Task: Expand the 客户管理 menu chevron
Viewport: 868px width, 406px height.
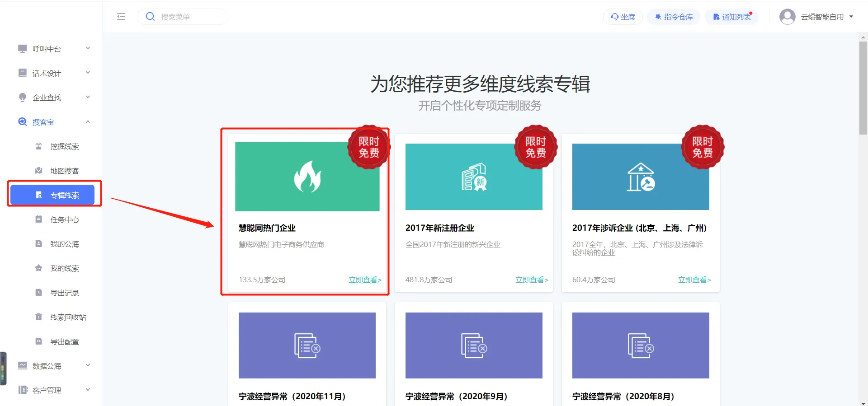Action: point(88,390)
